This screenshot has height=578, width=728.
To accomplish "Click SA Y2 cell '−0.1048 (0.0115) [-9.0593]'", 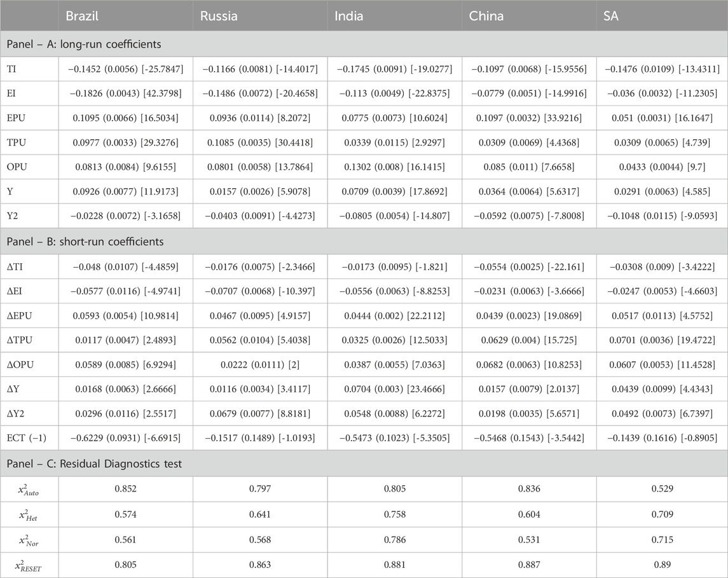I will tap(662, 216).
